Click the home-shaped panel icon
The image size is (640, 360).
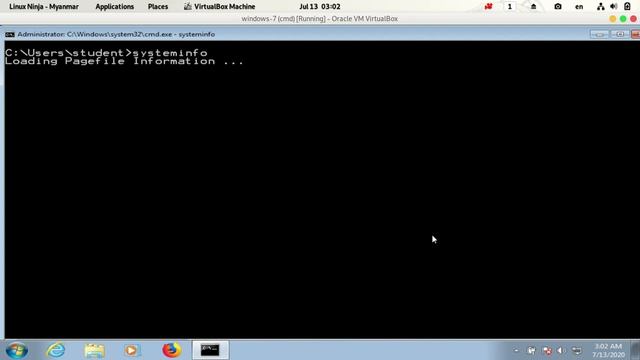point(533,7)
